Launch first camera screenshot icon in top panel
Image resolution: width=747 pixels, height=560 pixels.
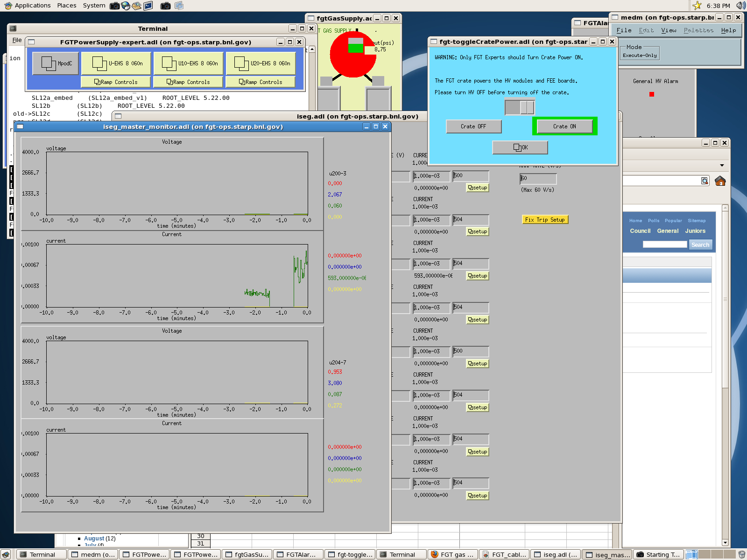point(114,6)
